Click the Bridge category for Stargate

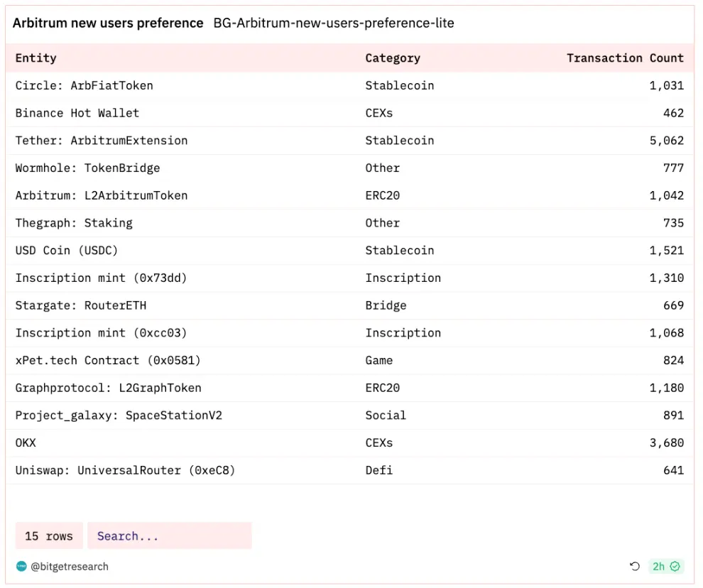coord(386,305)
